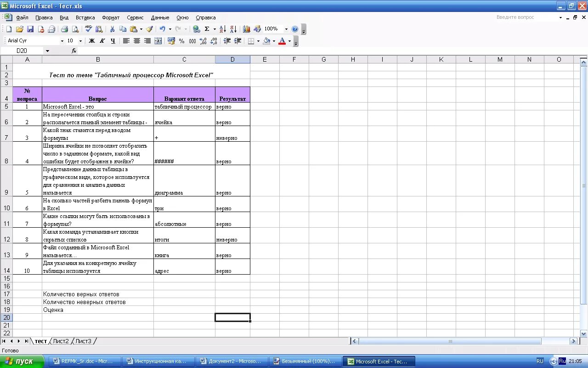Open the font size dropdown
Image resolution: width=588 pixels, height=368 pixels.
pos(80,41)
